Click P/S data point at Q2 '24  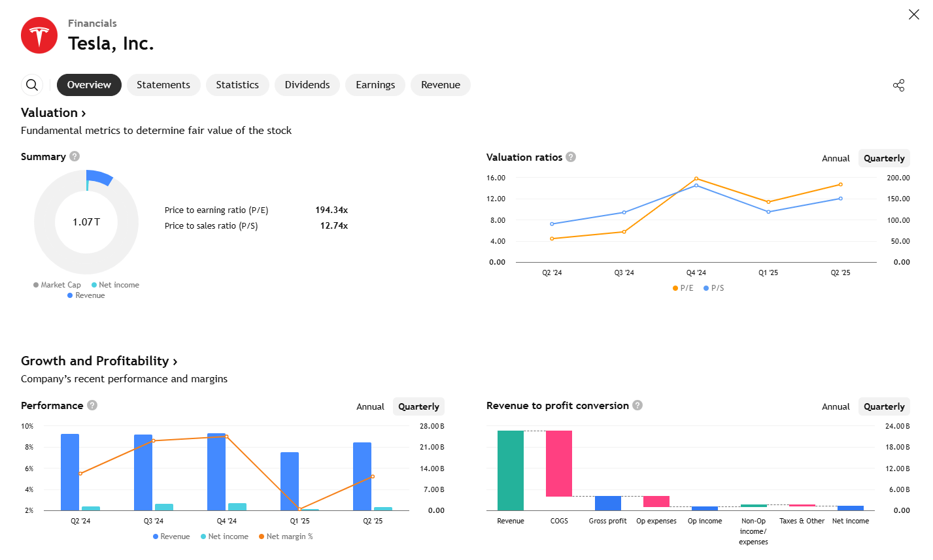point(552,224)
